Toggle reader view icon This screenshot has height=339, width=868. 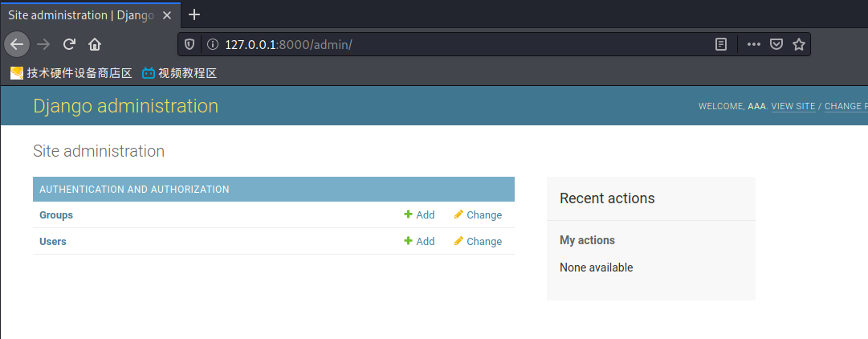721,44
